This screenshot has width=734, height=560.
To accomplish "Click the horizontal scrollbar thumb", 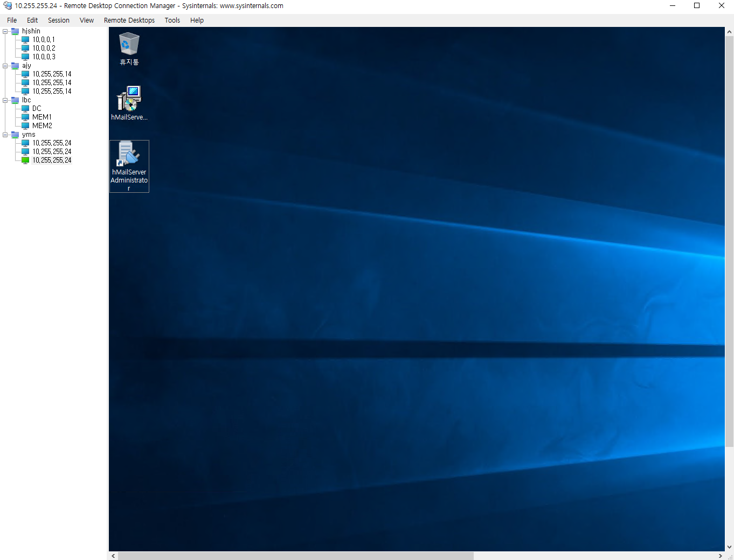I will (296, 556).
